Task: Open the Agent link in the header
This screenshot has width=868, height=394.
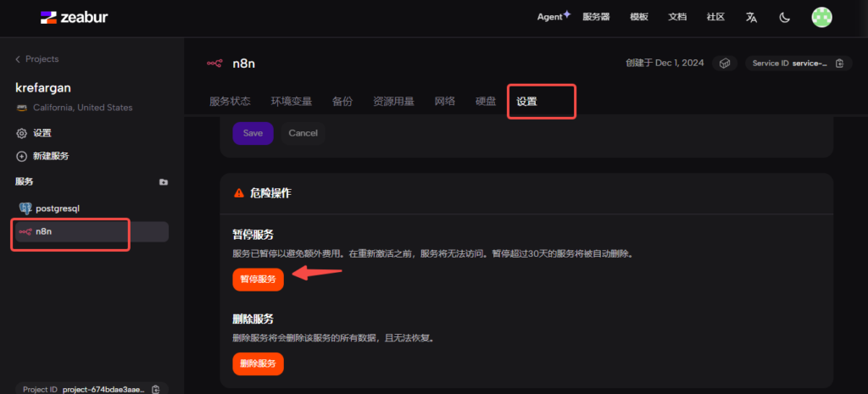Action: (x=554, y=17)
